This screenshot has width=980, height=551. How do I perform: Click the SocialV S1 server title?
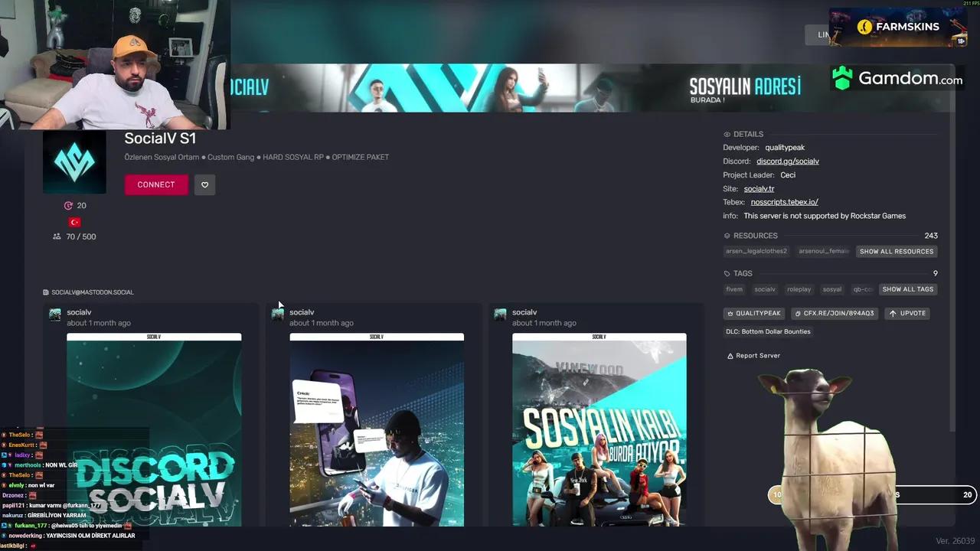click(x=160, y=139)
